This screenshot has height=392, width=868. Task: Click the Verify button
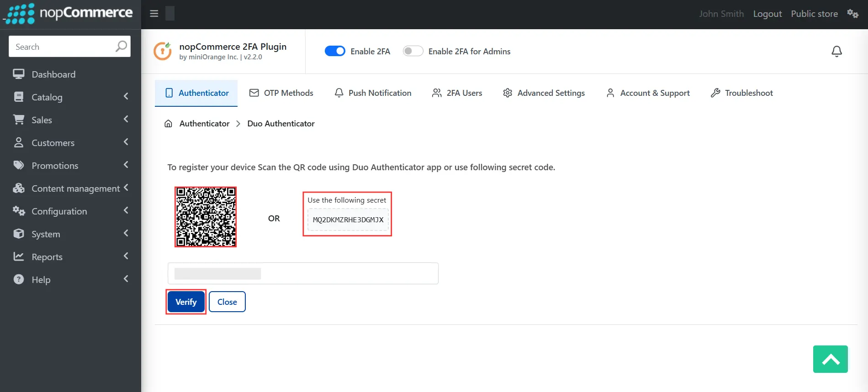coord(186,302)
